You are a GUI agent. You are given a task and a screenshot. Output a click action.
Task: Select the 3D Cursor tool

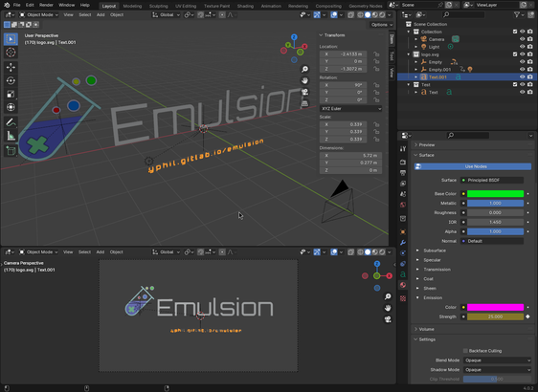tap(11, 52)
